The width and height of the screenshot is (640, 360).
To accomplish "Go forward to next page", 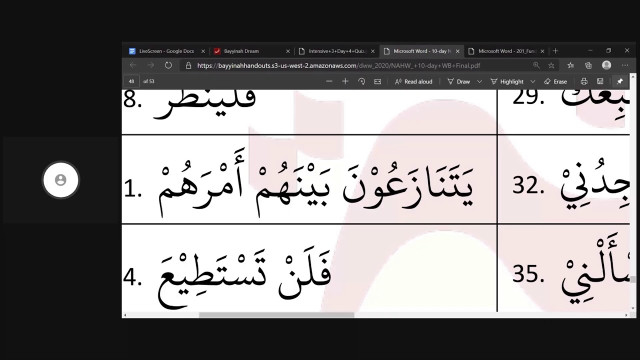I will tap(151, 65).
